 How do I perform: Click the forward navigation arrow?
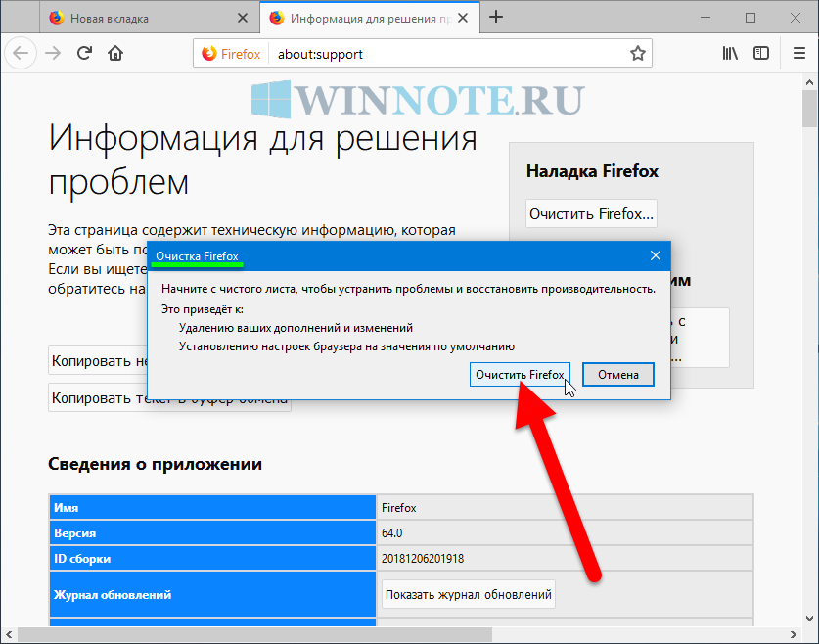pos(53,53)
